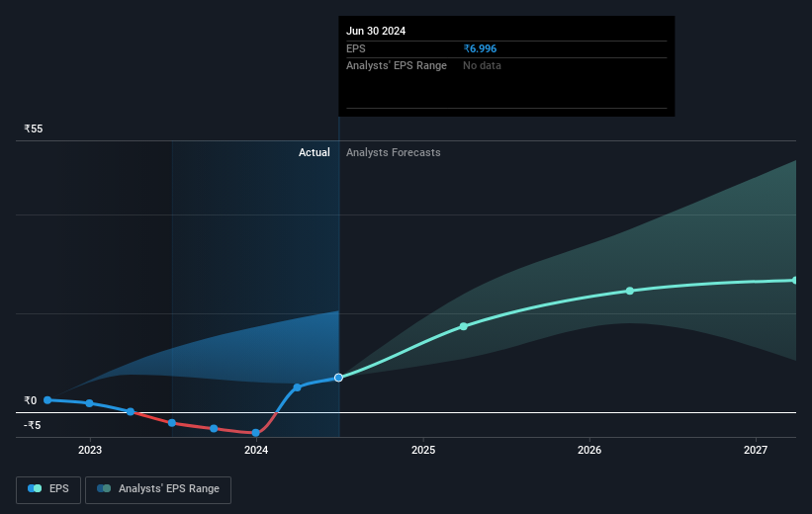
Task: Click 'No data' in the tooltip
Action: (482, 66)
